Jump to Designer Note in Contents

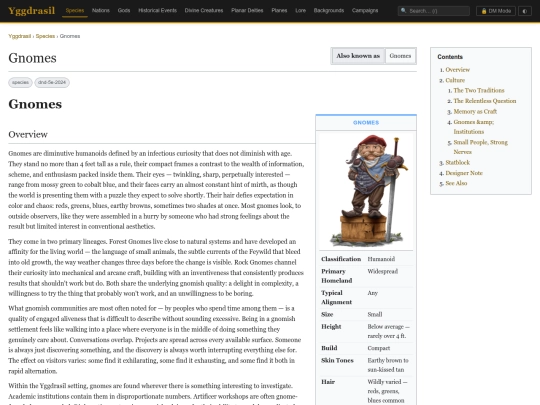464,173
